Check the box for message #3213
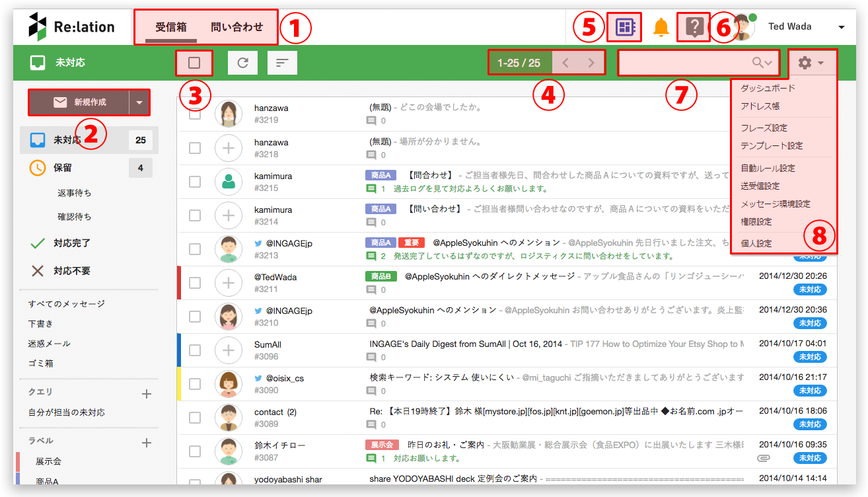 [195, 249]
